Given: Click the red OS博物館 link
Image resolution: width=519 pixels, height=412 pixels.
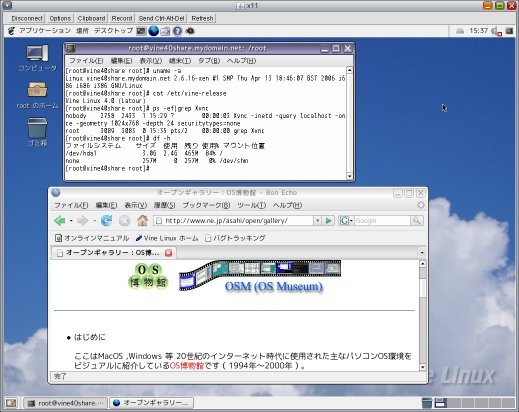Looking at the screenshot, I should (x=187, y=366).
